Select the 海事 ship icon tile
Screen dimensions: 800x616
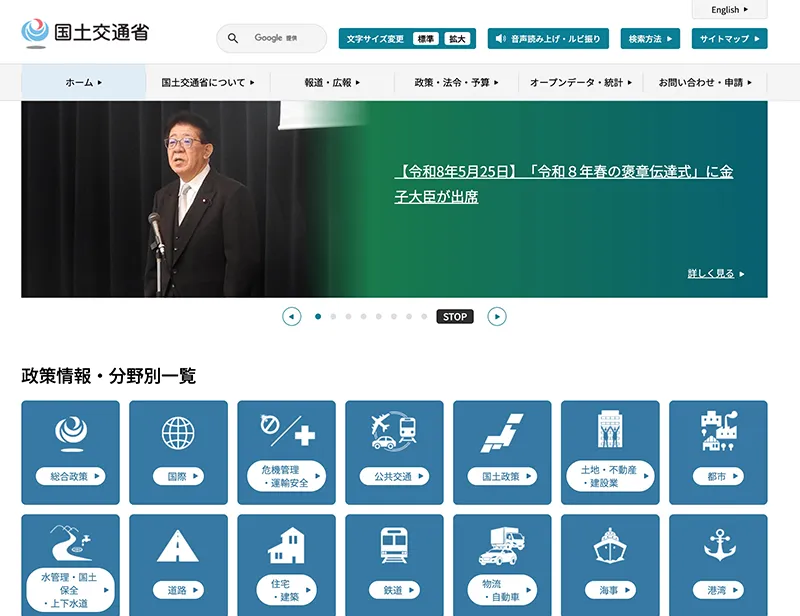tap(610, 565)
